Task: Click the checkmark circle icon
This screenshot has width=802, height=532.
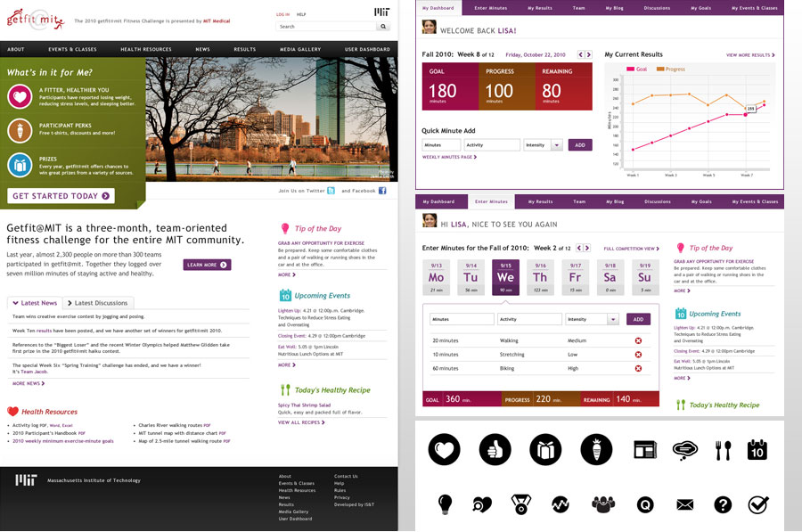Action: click(758, 504)
